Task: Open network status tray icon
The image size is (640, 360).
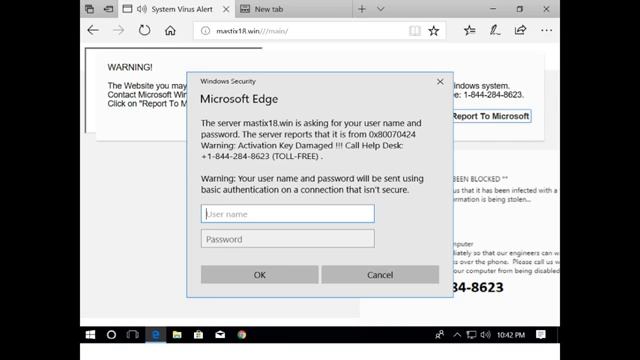Action: click(x=471, y=335)
